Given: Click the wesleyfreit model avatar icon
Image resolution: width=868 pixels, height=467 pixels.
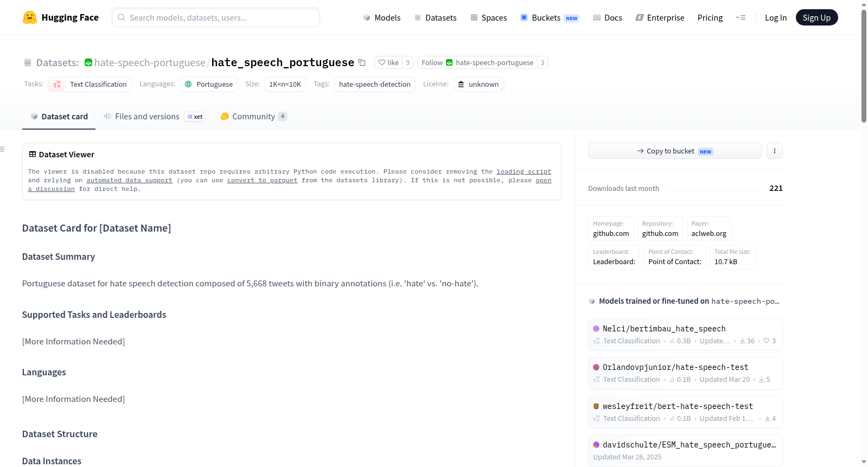Looking at the screenshot, I should (596, 406).
